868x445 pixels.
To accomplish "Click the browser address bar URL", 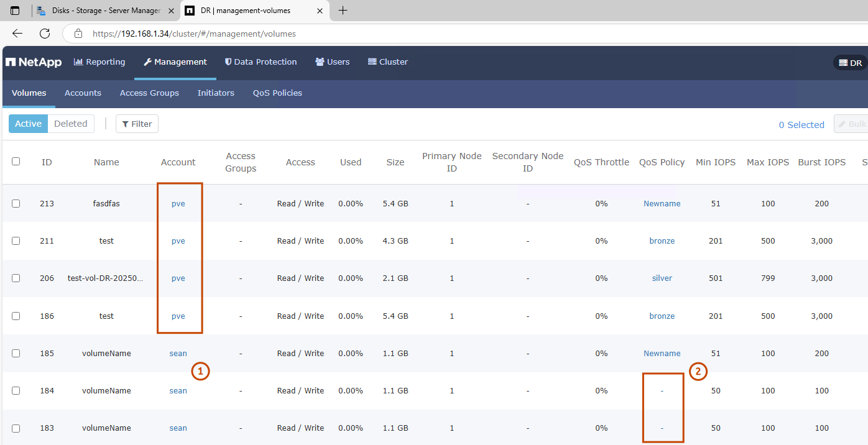I will click(194, 34).
